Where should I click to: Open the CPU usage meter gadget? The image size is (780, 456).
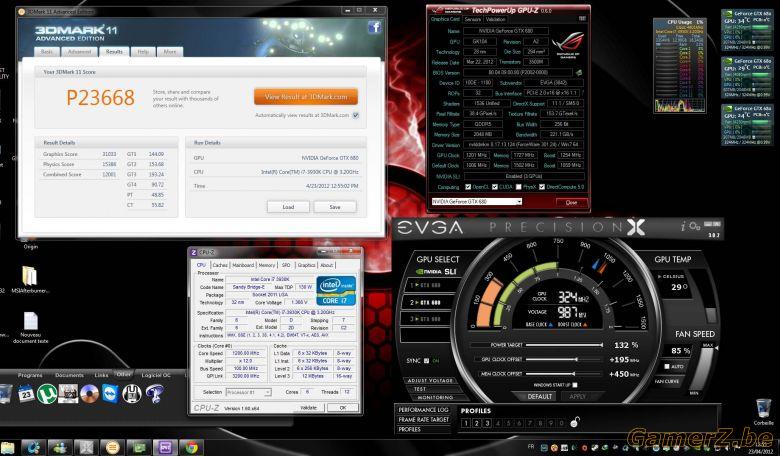pos(680,66)
